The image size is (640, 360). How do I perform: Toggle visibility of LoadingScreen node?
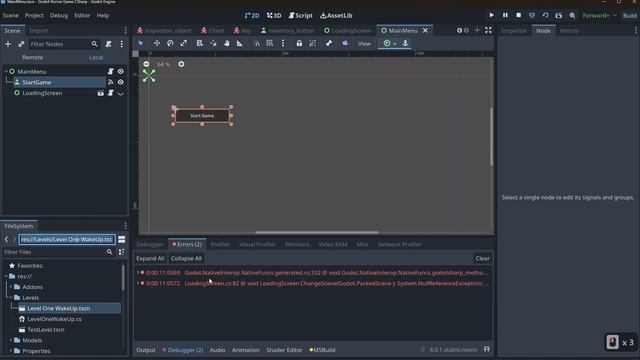click(120, 93)
